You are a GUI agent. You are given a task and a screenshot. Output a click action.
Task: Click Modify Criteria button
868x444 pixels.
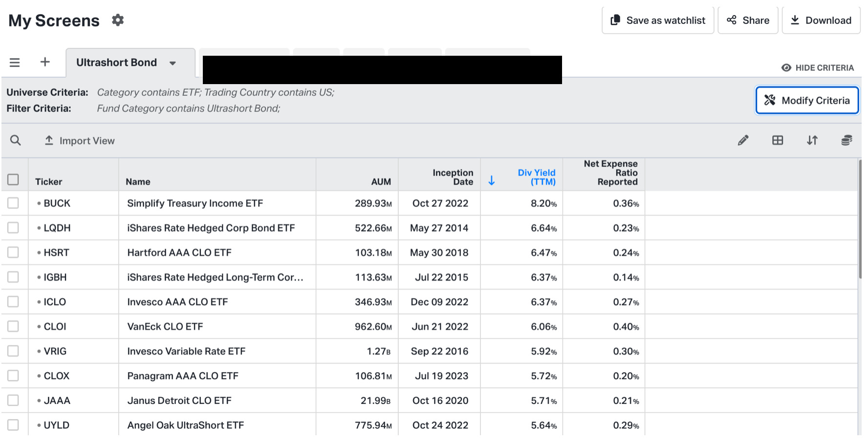[x=807, y=100]
